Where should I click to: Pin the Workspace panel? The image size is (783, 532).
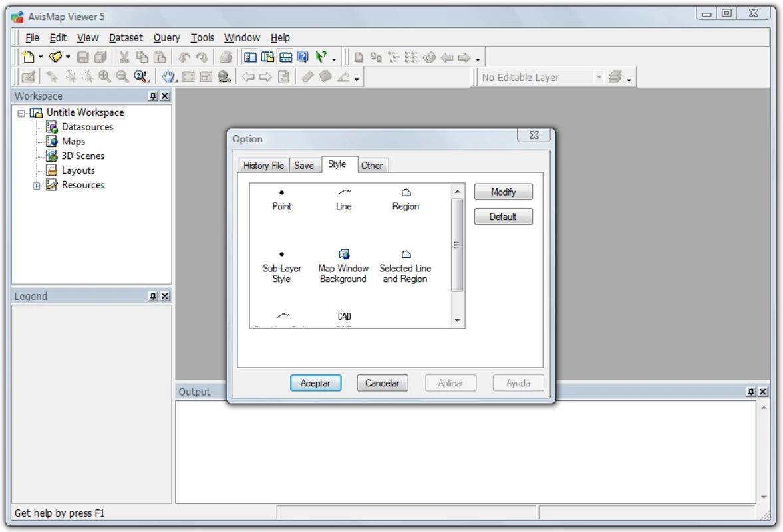click(153, 96)
